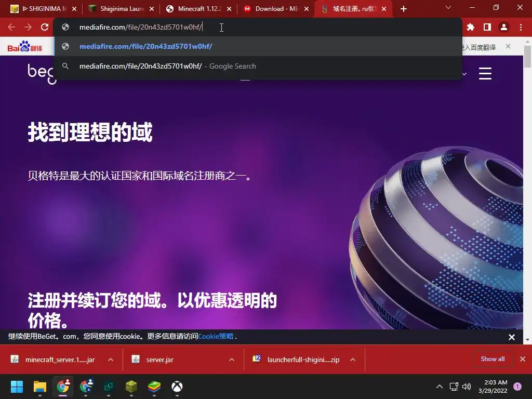Screen dimensions: 532x399
Task: Click the globe icon in the address bar
Action: click(x=65, y=27)
